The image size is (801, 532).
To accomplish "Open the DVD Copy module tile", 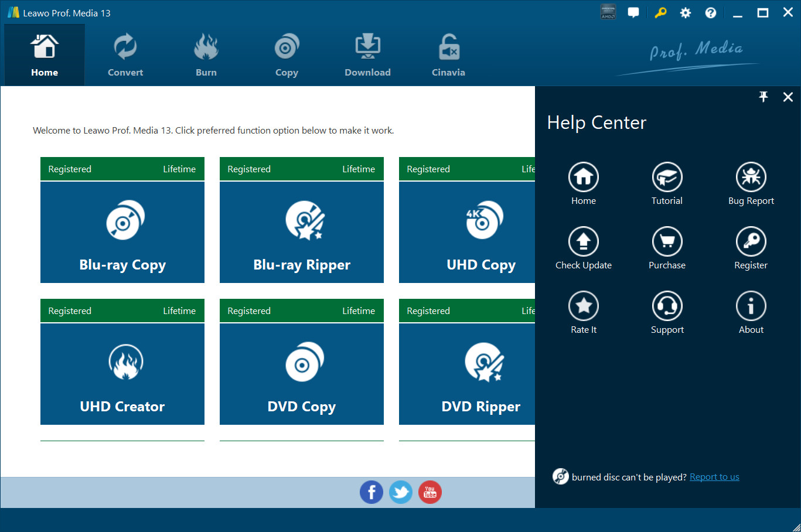I will click(302, 374).
